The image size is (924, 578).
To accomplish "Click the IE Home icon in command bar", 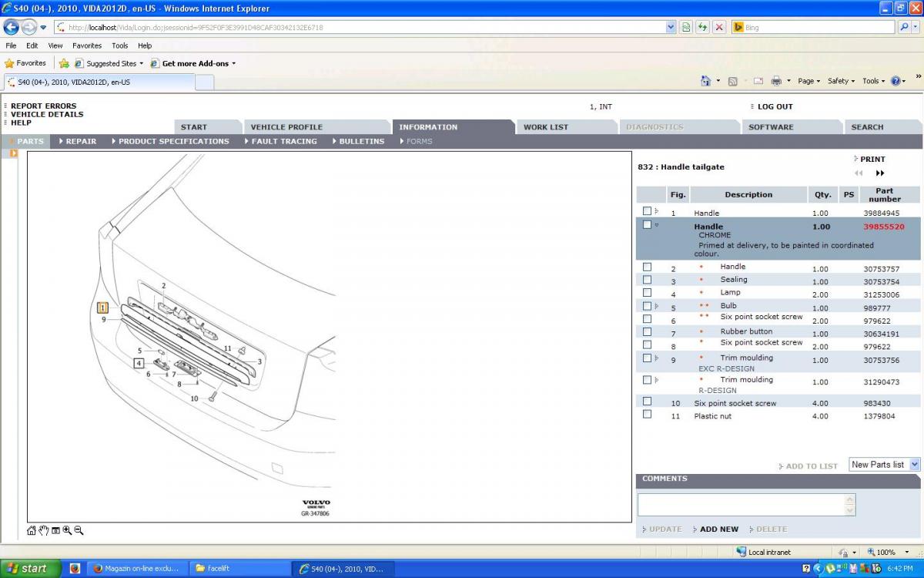I will [x=705, y=81].
